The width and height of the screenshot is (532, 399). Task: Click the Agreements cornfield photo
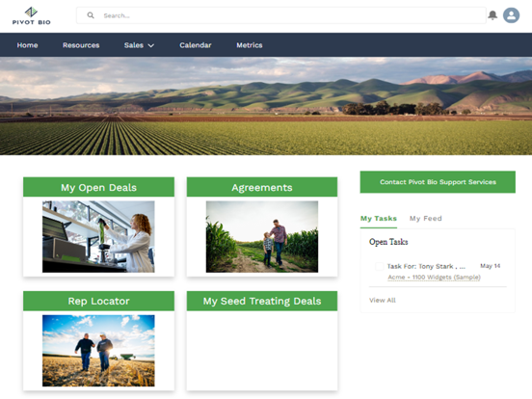(262, 236)
